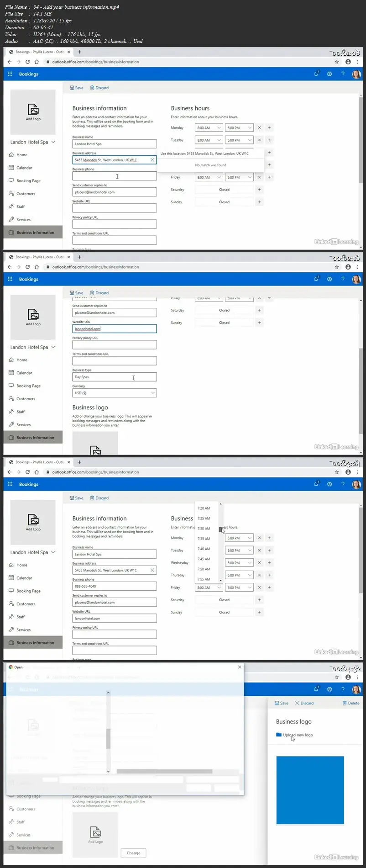Focus Website URL field showing landonhotel.com, 00:02:16
The image size is (366, 868).
click(115, 328)
